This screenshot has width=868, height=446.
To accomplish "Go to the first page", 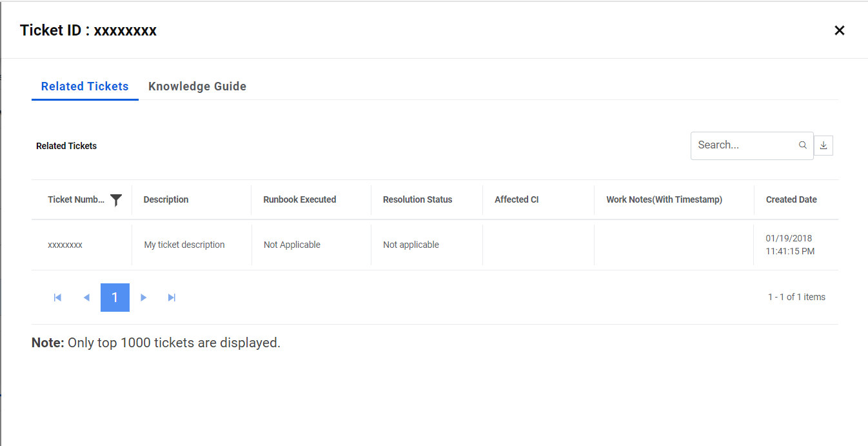I will 57,298.
